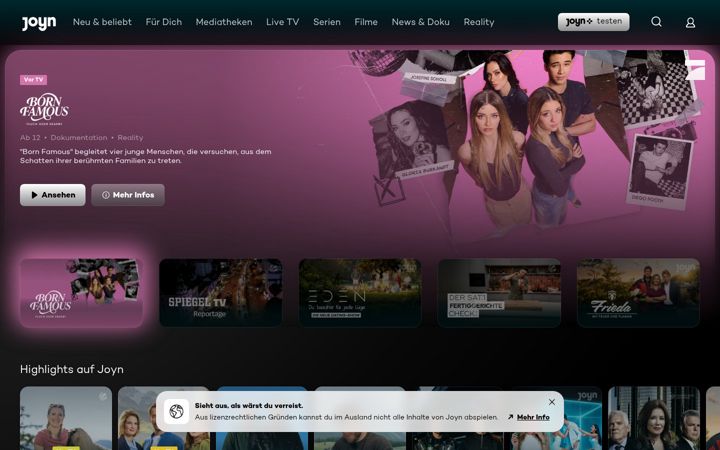Viewport: 720px width, 450px height.
Task: Click the ProSieben channel logo
Action: point(695,69)
